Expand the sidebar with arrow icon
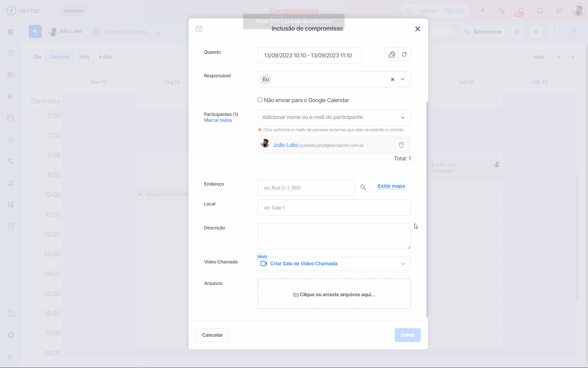 11,357
